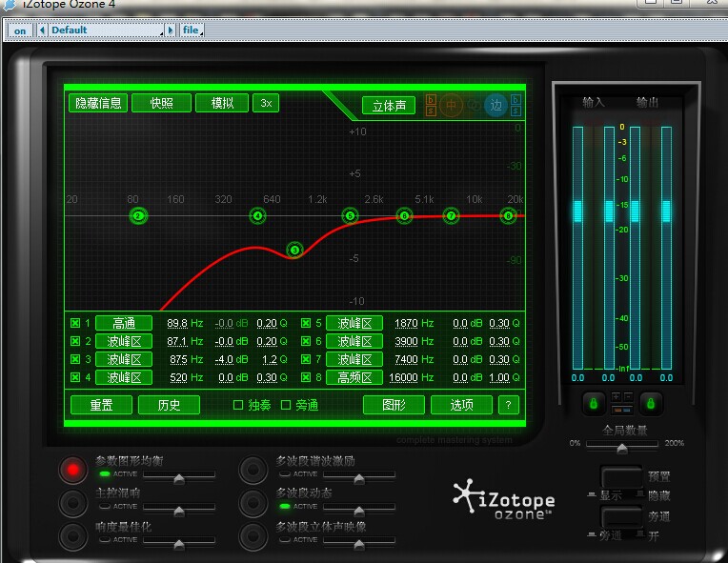The image size is (728, 563).
Task: Click the 立体声 (stereo) mode button
Action: tap(389, 106)
